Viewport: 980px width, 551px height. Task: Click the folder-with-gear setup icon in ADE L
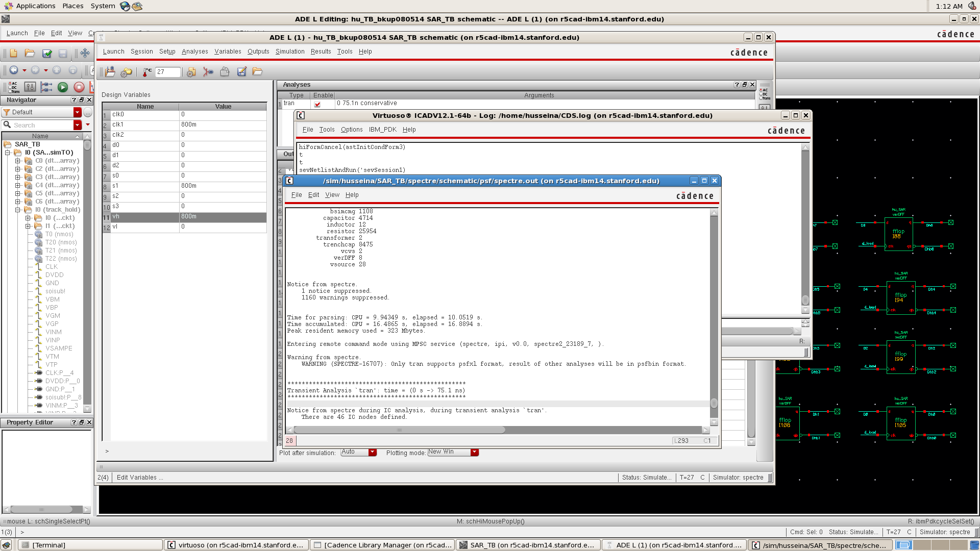click(126, 72)
